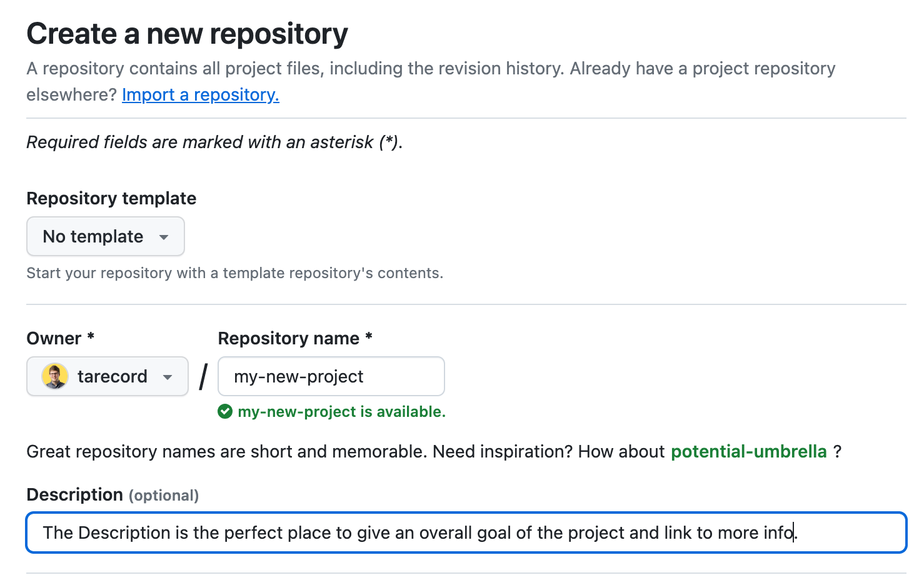Open the No template dropdown
This screenshot has width=924, height=585.
point(105,236)
